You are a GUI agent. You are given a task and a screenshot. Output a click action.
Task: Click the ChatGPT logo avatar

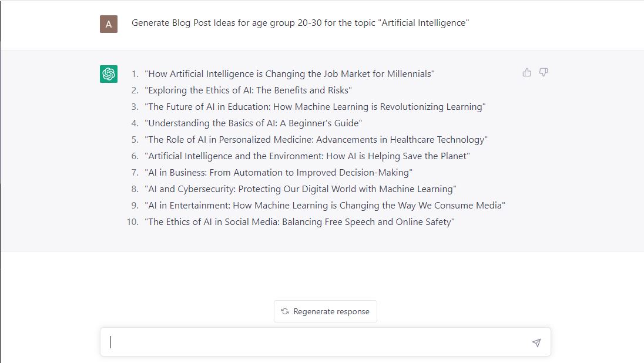pyautogui.click(x=109, y=74)
